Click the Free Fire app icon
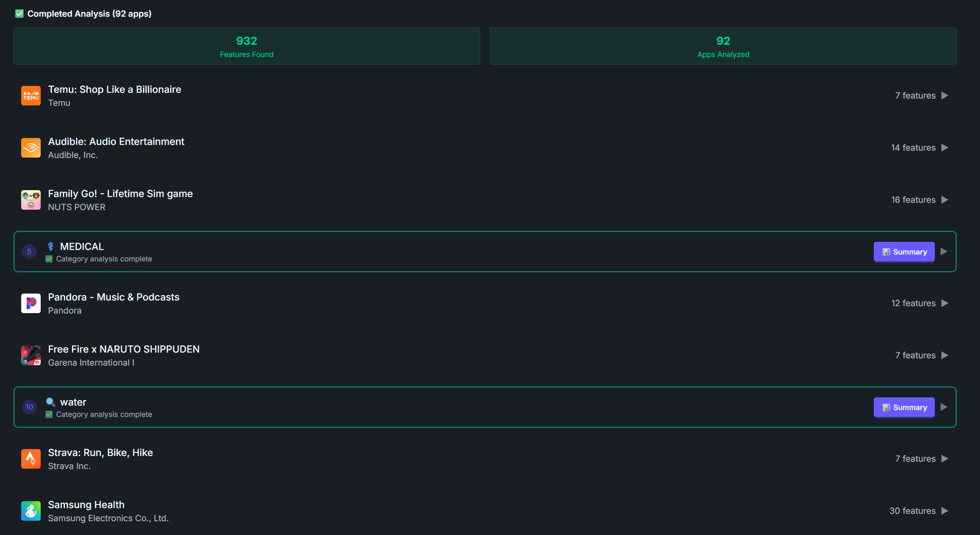The width and height of the screenshot is (980, 535). click(x=31, y=355)
